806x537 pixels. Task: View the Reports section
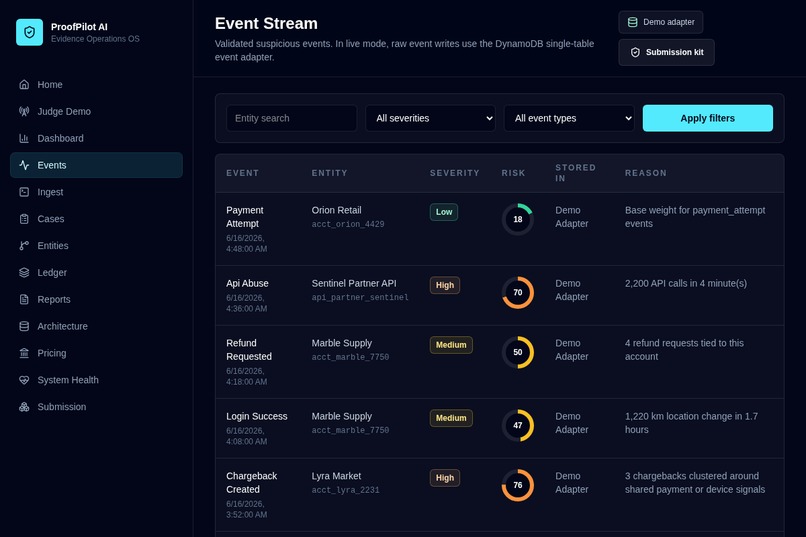pos(96,299)
